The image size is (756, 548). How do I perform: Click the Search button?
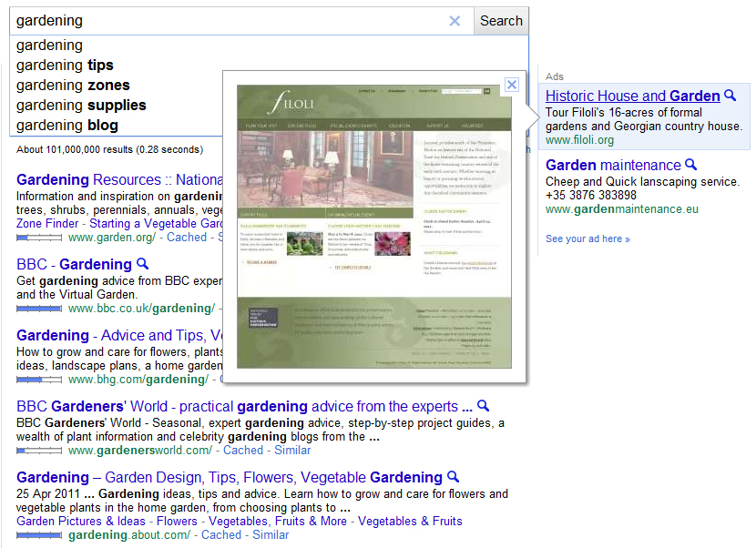501,21
